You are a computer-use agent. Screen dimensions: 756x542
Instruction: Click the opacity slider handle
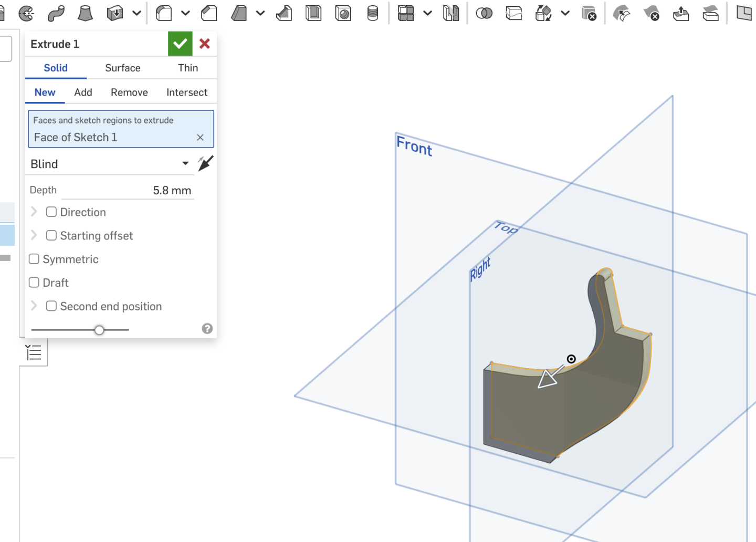99,330
